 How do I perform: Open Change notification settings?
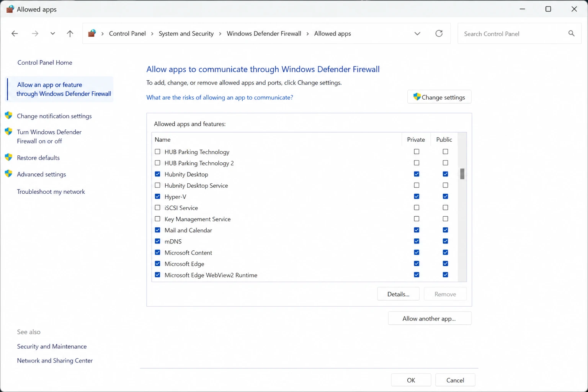click(54, 116)
